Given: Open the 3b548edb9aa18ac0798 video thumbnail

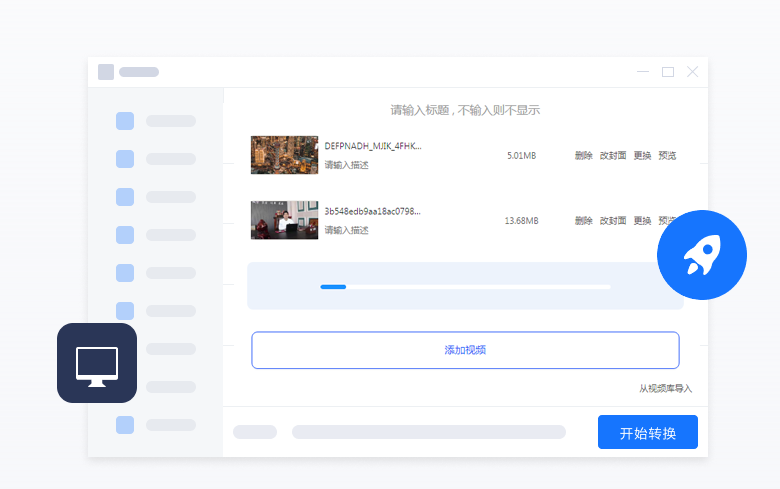Looking at the screenshot, I should (x=284, y=220).
